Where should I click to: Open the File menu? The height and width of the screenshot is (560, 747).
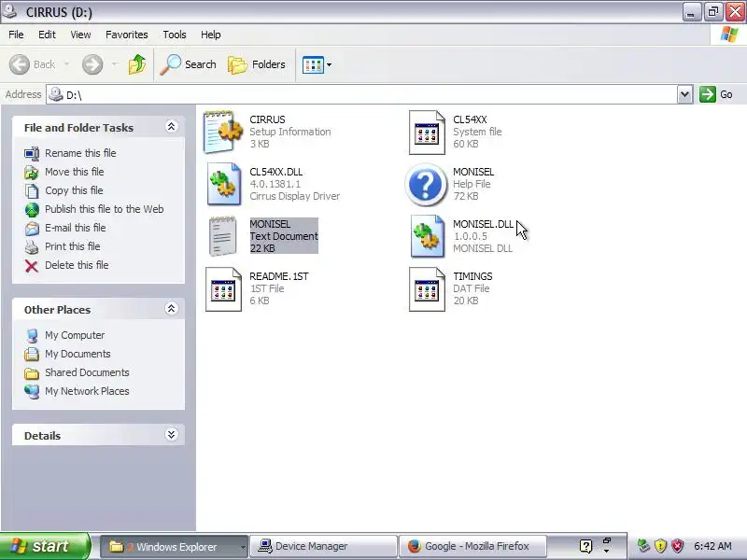coord(16,35)
